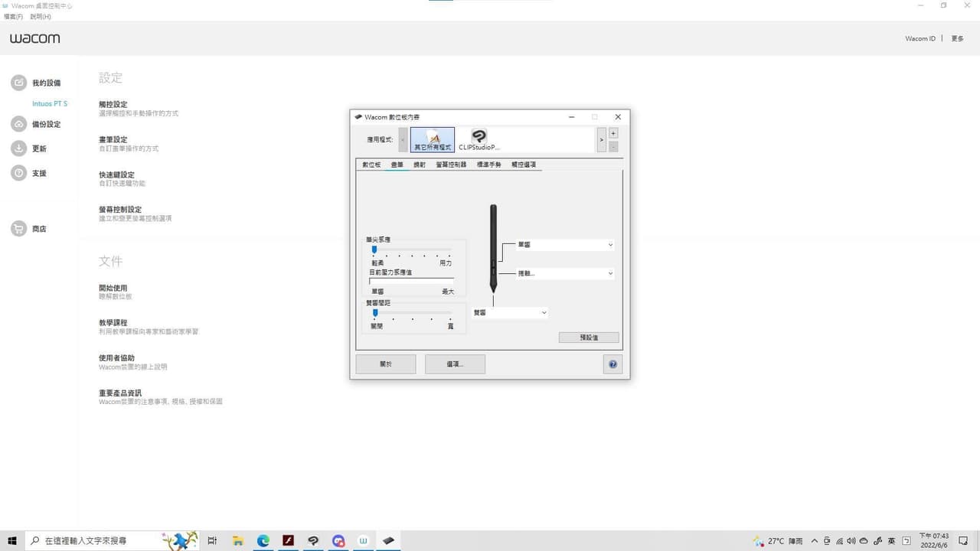Open the 商店 shopping cart icon
The width and height of the screenshot is (980, 551).
tap(19, 229)
